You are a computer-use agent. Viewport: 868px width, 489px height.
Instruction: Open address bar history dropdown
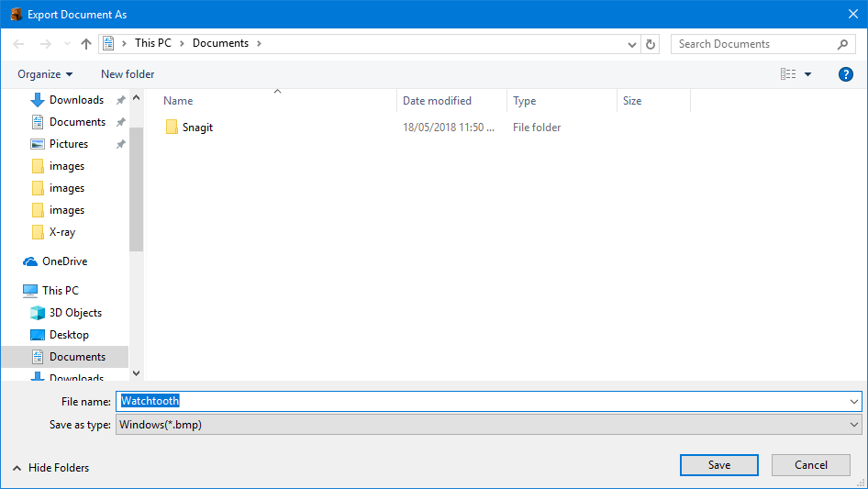[631, 44]
